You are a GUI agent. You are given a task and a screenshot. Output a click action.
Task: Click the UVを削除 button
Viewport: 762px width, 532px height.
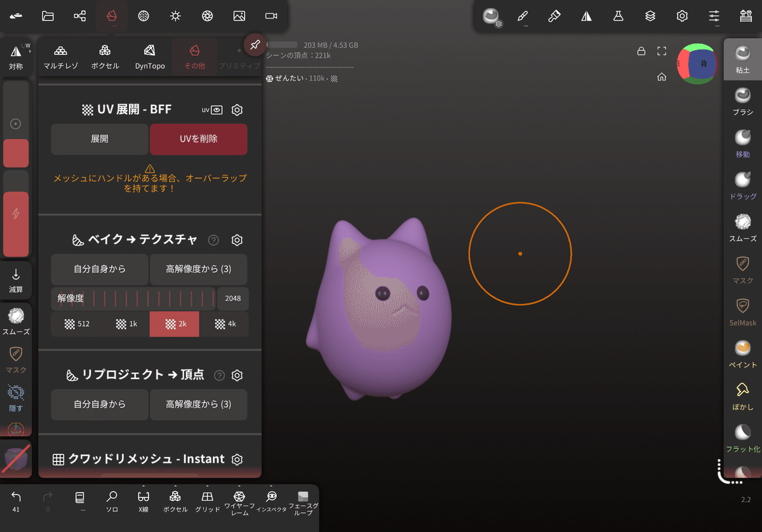point(198,139)
